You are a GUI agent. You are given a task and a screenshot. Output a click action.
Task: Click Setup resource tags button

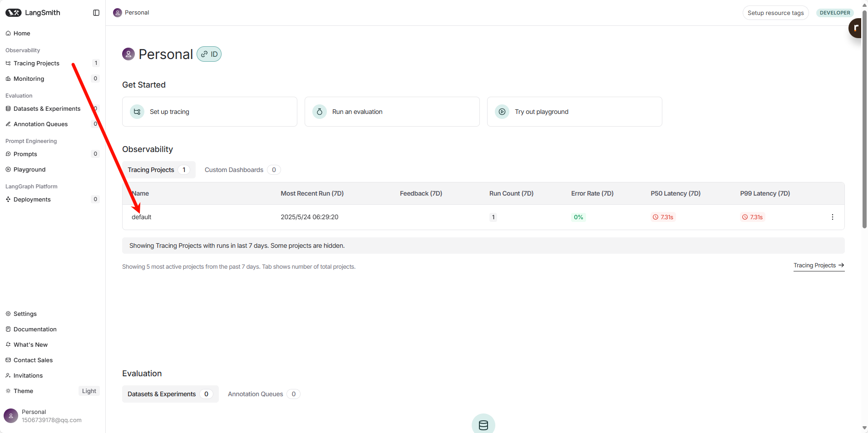pos(776,13)
